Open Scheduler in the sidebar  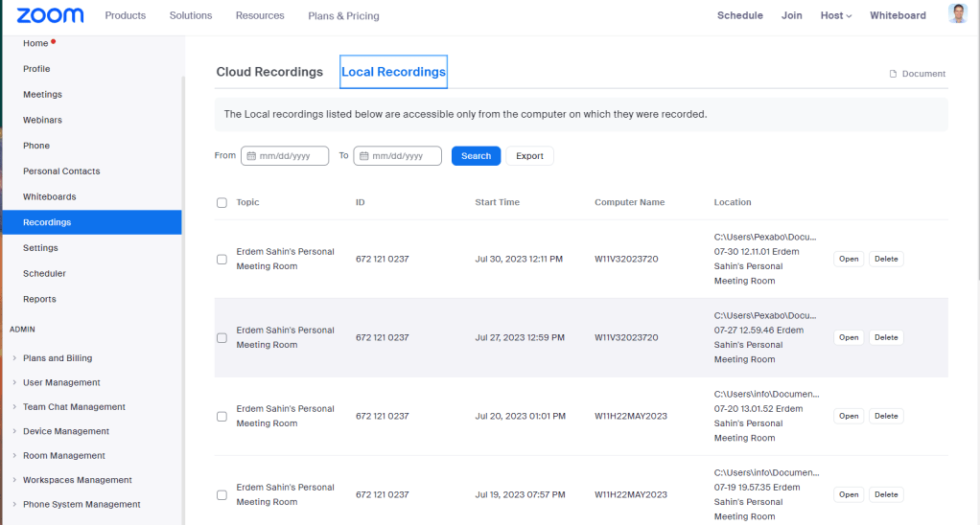(44, 273)
